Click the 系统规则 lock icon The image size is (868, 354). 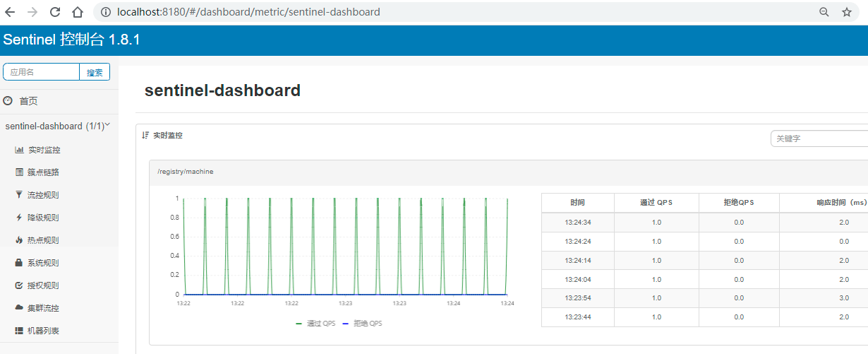[x=19, y=263]
